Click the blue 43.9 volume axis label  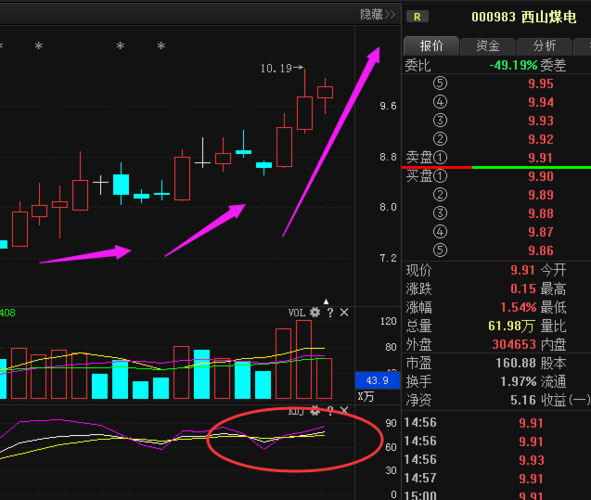377,381
